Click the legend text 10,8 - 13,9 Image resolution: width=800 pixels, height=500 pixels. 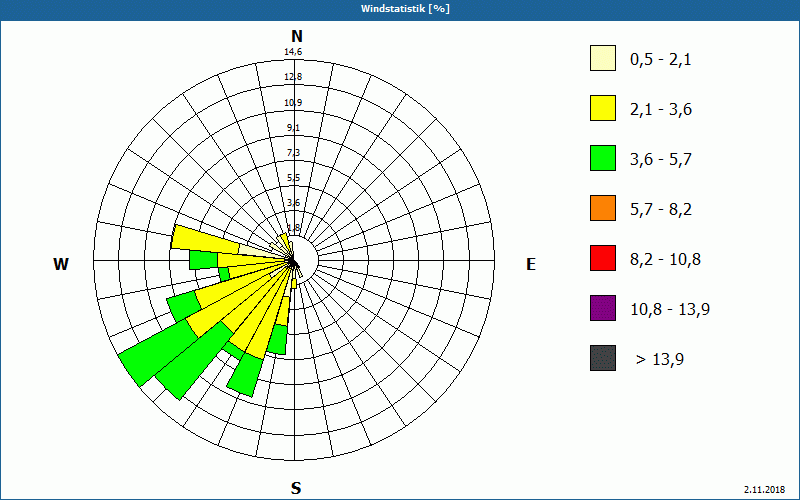tap(670, 310)
